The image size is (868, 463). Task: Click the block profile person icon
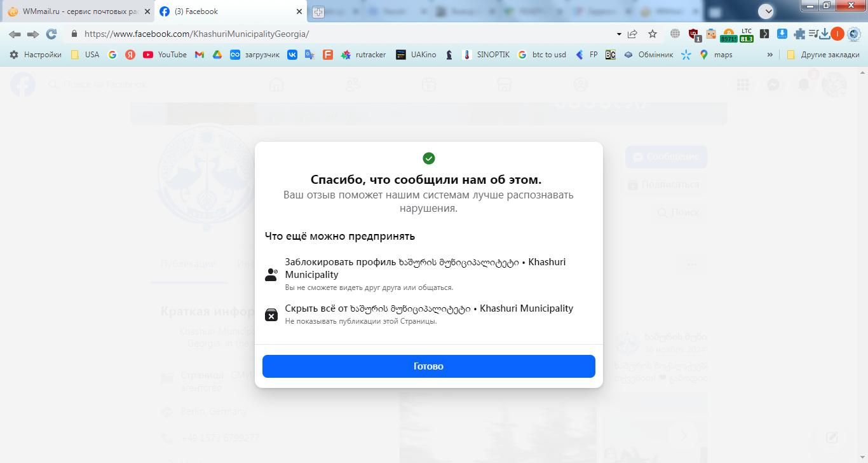(x=271, y=275)
